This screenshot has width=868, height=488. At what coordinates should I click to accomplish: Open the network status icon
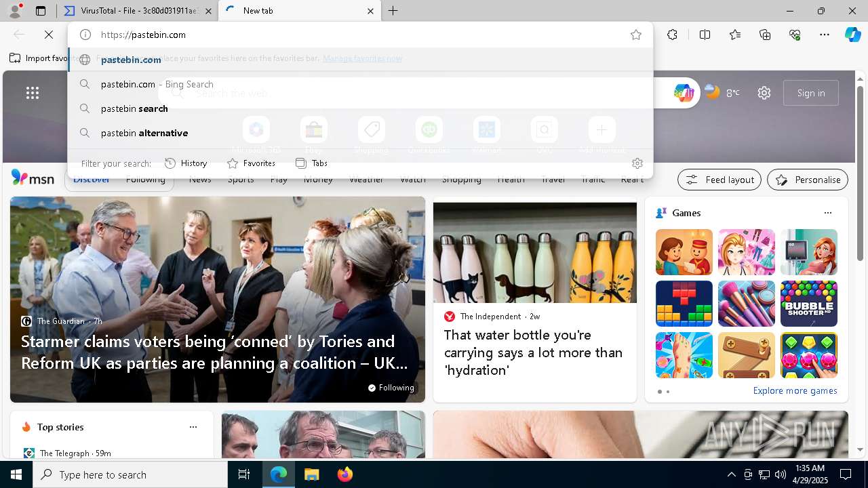[764, 474]
